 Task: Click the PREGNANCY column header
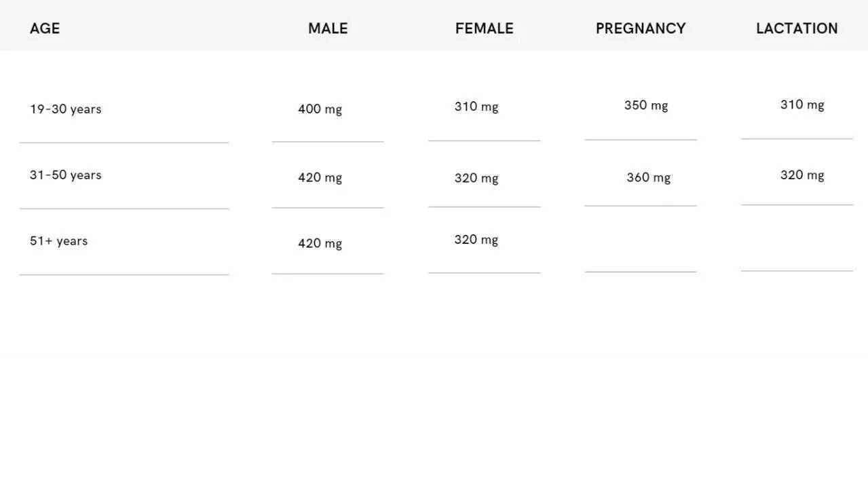641,29
